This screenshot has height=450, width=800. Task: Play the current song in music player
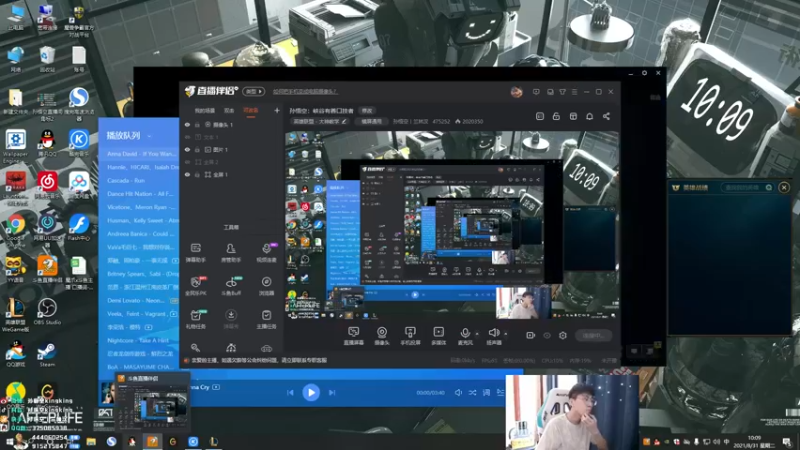[x=311, y=392]
